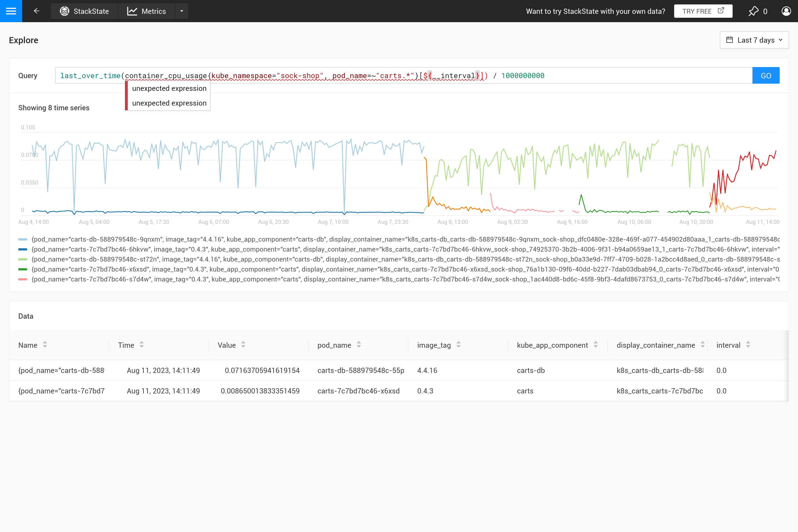The width and height of the screenshot is (798, 532).
Task: Sort table by Time column
Action: 142,345
